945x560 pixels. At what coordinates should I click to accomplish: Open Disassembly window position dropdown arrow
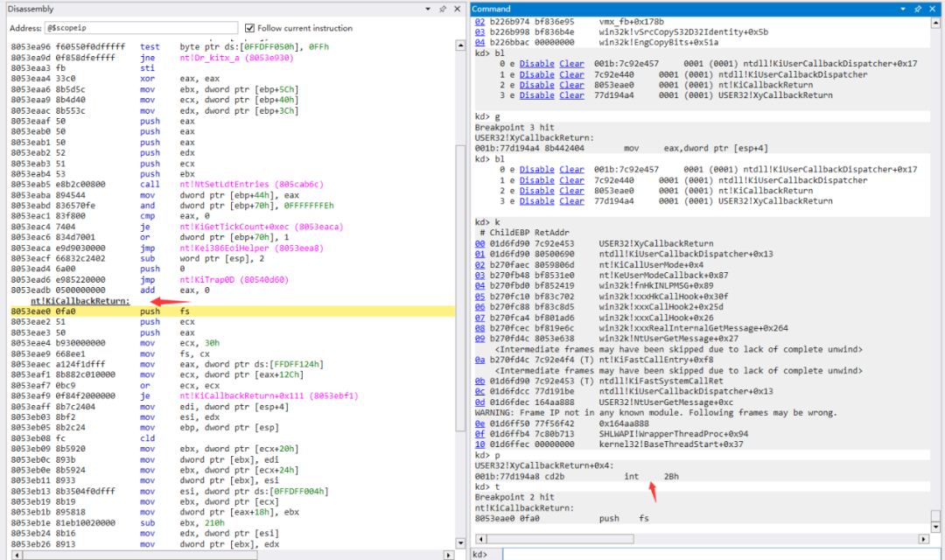tap(428, 9)
